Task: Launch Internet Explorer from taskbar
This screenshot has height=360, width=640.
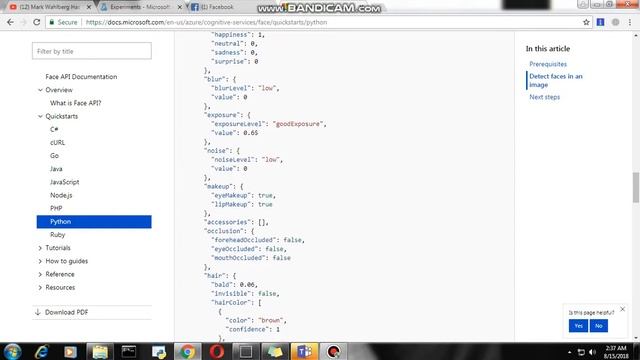Action: tap(42, 351)
